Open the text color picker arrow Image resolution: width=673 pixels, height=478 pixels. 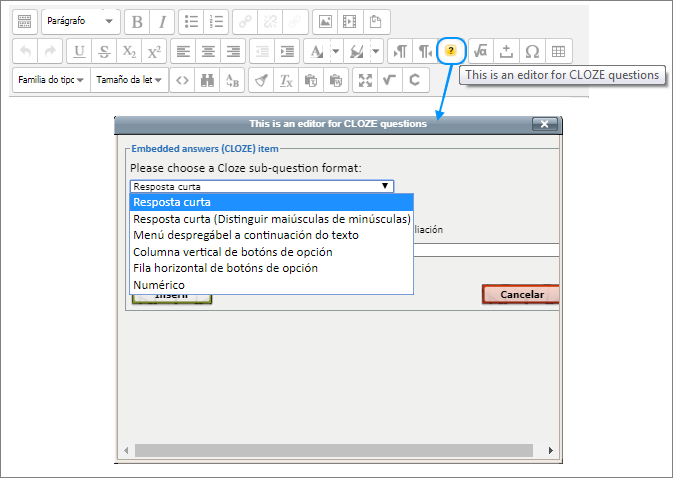pyautogui.click(x=336, y=51)
